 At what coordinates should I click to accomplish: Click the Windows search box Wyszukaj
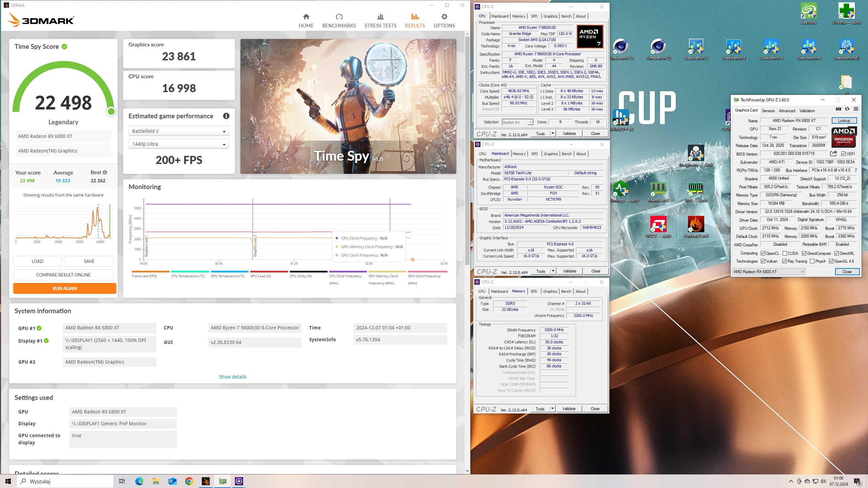pos(65,481)
